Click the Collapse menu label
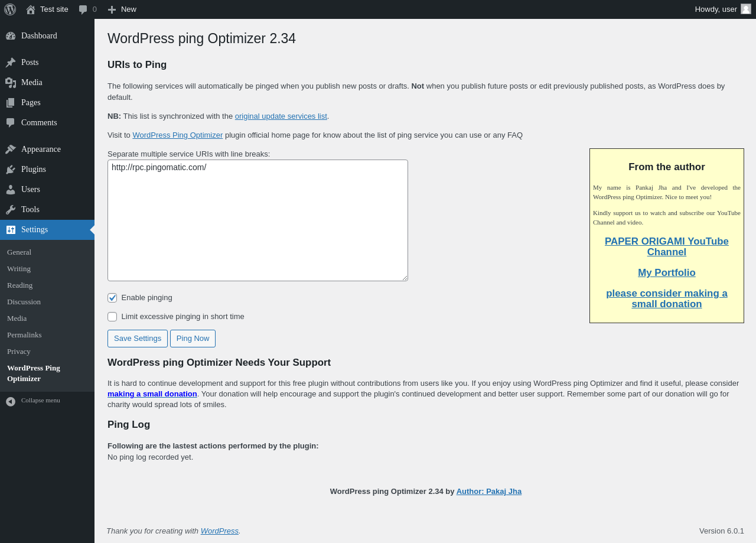The width and height of the screenshot is (756, 543). click(41, 401)
